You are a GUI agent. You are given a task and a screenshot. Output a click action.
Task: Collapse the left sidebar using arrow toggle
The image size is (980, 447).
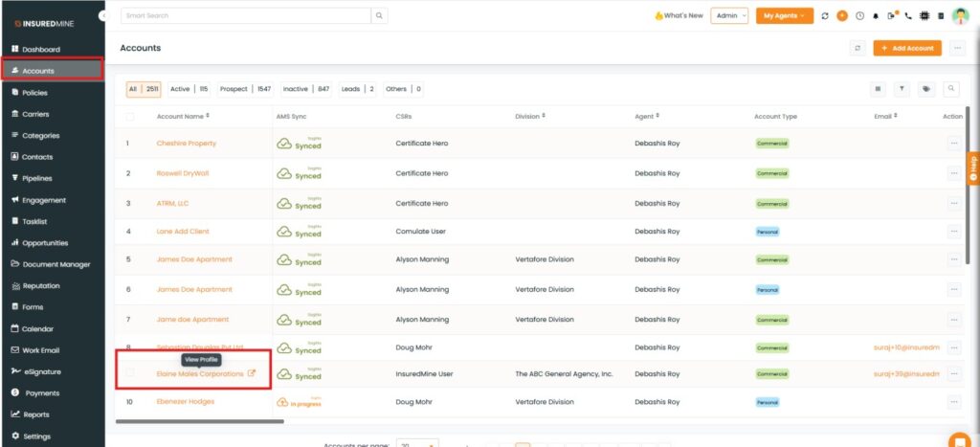click(102, 16)
